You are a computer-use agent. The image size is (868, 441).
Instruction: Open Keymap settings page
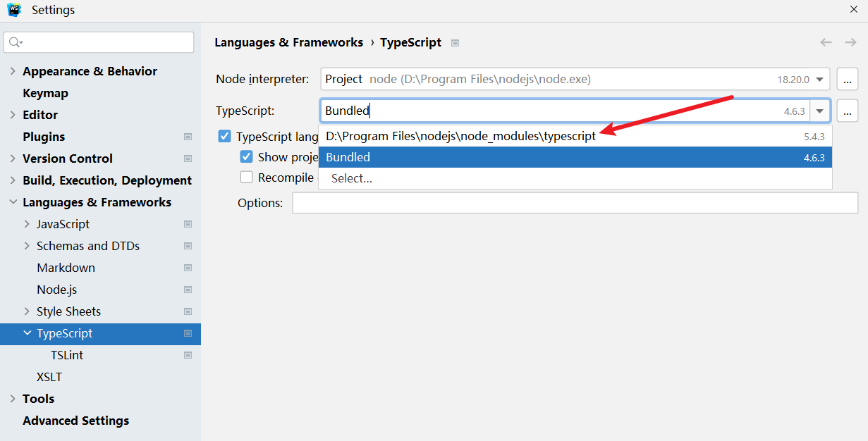click(45, 93)
